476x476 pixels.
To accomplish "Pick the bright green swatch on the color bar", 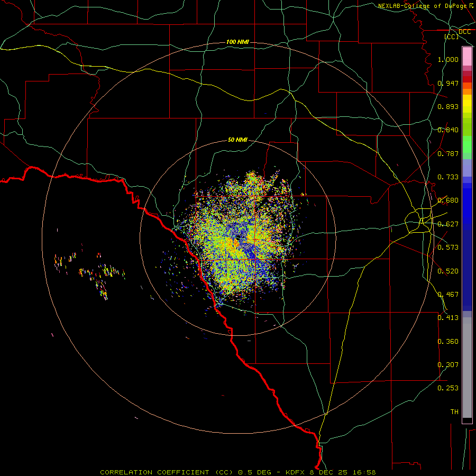I will 467,144.
